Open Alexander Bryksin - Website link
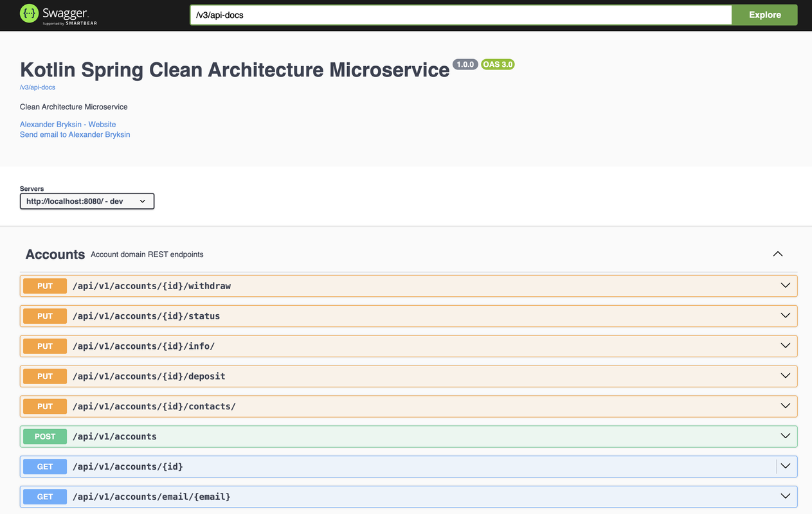This screenshot has width=812, height=514. pos(68,125)
